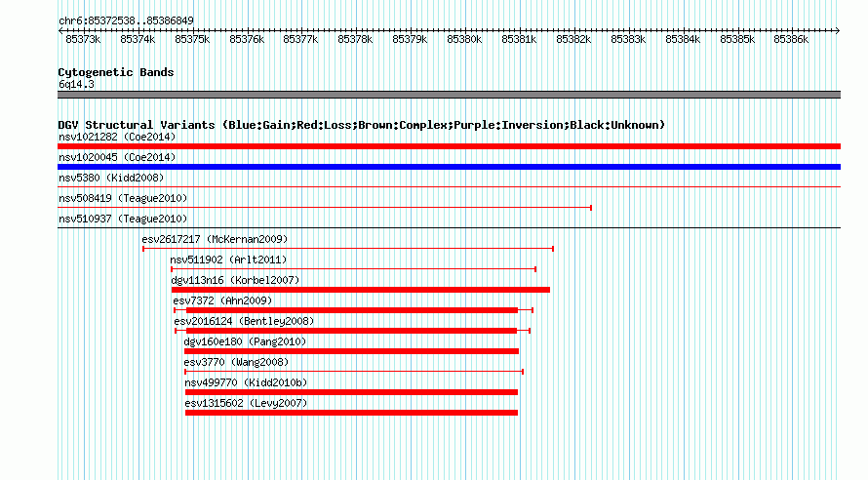
Task: Open the esv7372 (Ahn2009) label
Action: point(222,300)
